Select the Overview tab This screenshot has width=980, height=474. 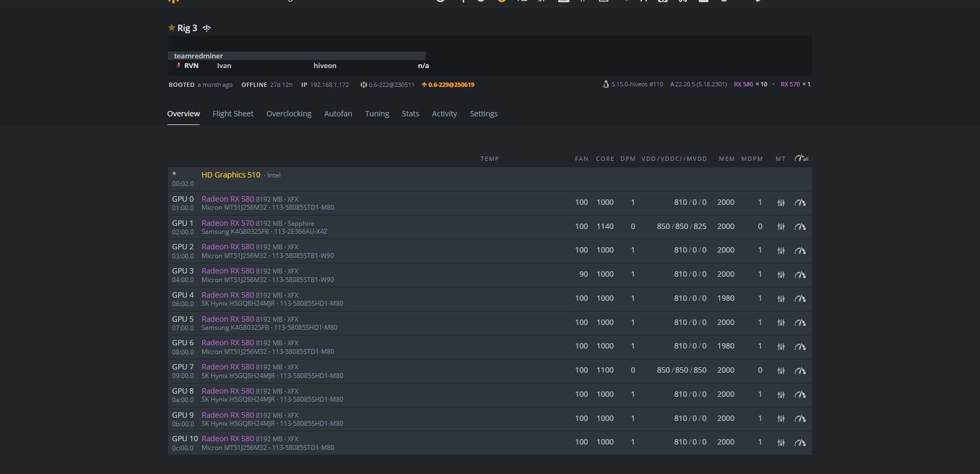(184, 114)
